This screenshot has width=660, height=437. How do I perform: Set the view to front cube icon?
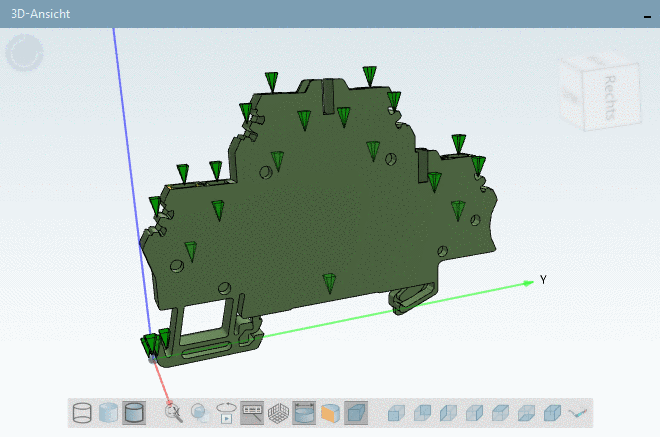tap(396, 413)
